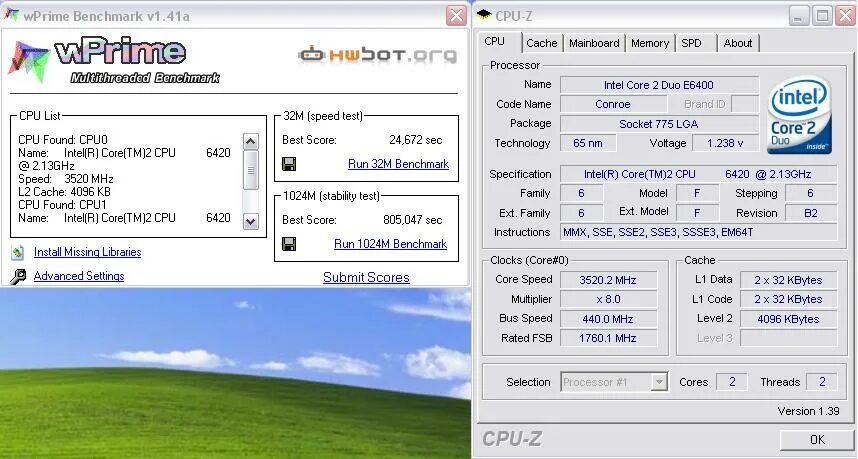
Task: Click the Install Missing Libraries link
Action: tap(88, 252)
